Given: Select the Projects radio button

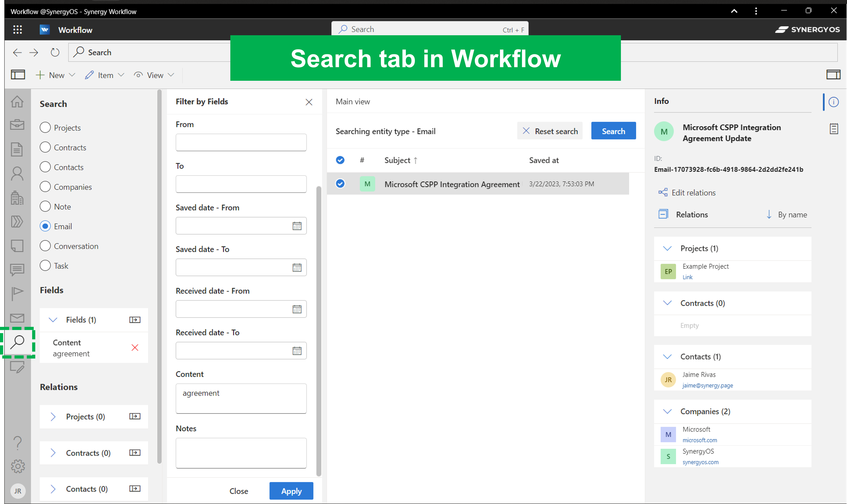Looking at the screenshot, I should [45, 127].
